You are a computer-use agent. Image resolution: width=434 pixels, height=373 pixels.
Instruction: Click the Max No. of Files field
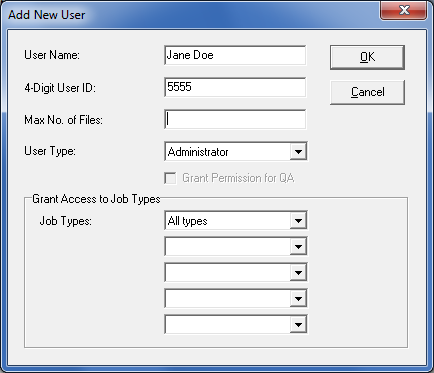click(x=235, y=119)
